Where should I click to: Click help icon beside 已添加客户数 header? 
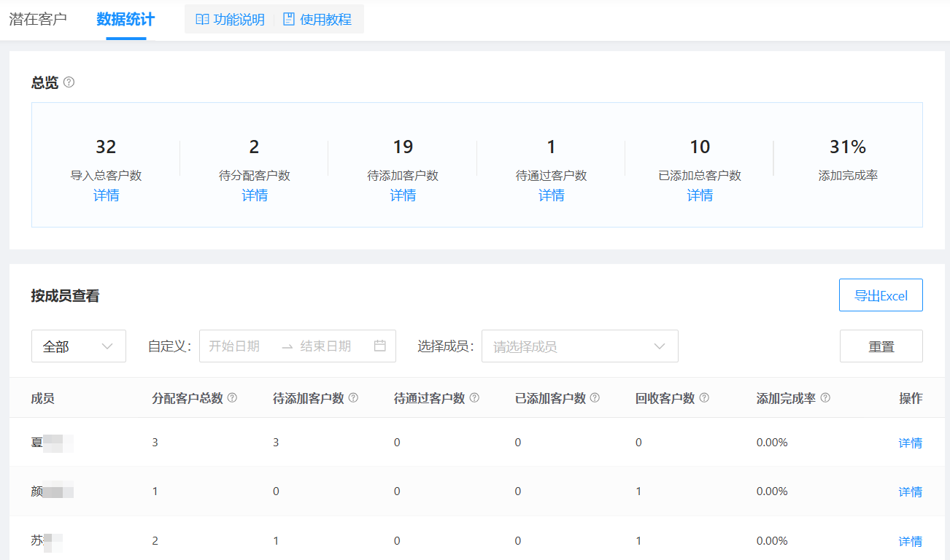point(595,398)
